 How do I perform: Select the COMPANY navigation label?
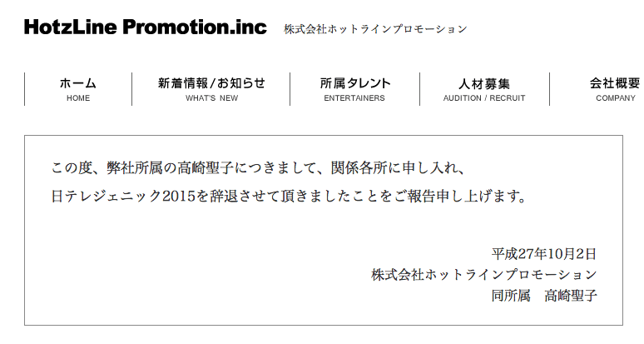click(616, 98)
